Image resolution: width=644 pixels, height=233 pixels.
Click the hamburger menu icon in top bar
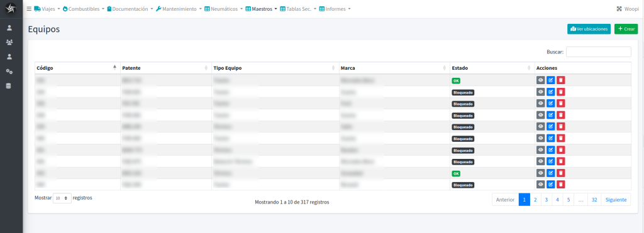[x=29, y=9]
